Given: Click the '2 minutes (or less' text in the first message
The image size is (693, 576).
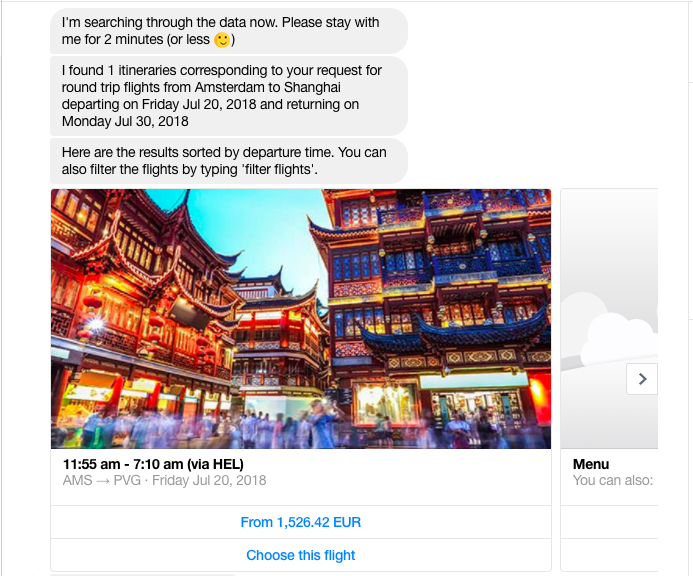Looking at the screenshot, I should (157, 40).
